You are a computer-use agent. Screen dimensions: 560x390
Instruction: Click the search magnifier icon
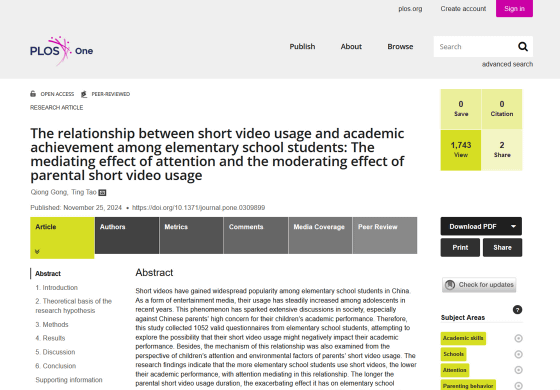522,46
